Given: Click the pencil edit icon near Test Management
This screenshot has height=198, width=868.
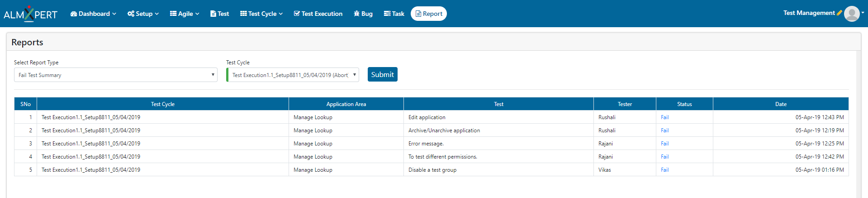Looking at the screenshot, I should pos(840,13).
